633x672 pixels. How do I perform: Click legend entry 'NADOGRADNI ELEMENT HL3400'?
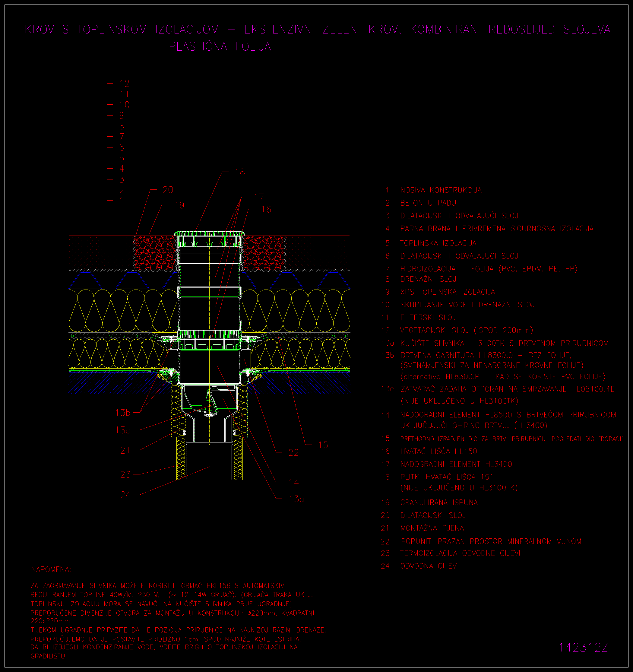(x=456, y=464)
